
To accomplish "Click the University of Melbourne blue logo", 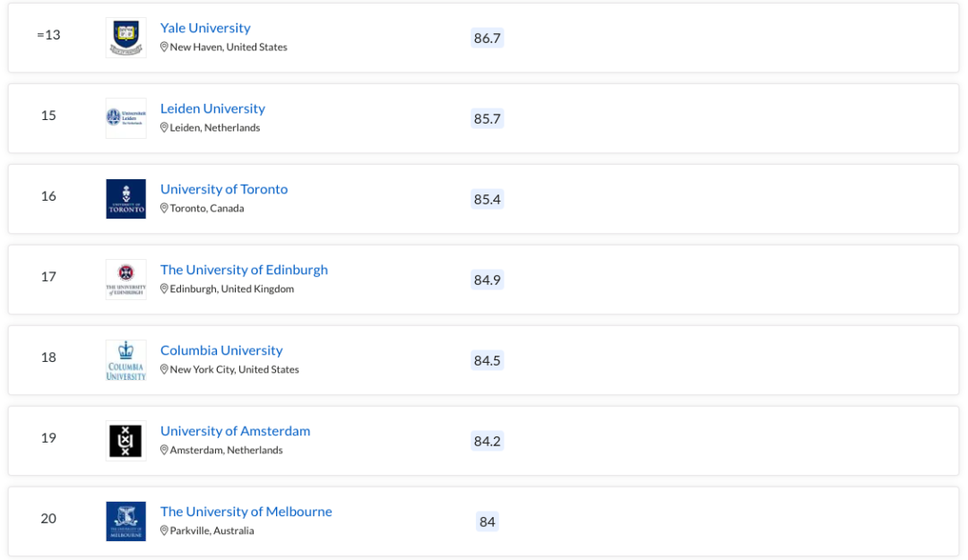I will [x=126, y=521].
